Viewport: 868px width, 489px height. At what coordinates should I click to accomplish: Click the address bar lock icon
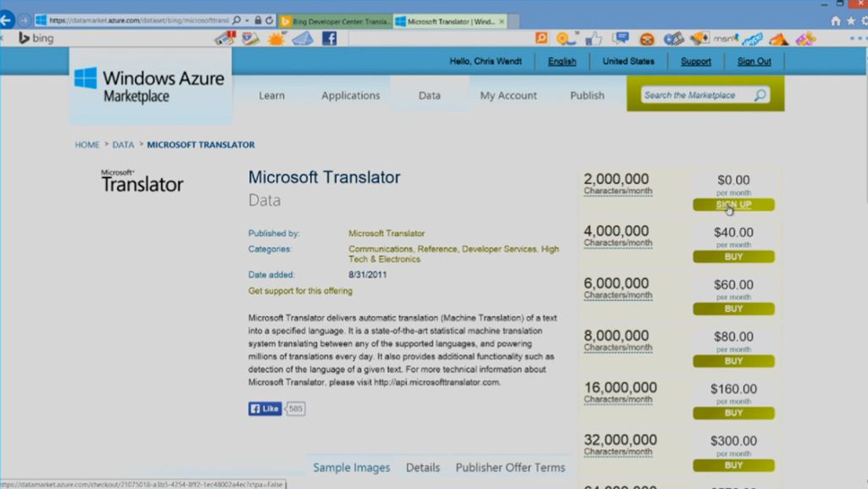point(258,20)
